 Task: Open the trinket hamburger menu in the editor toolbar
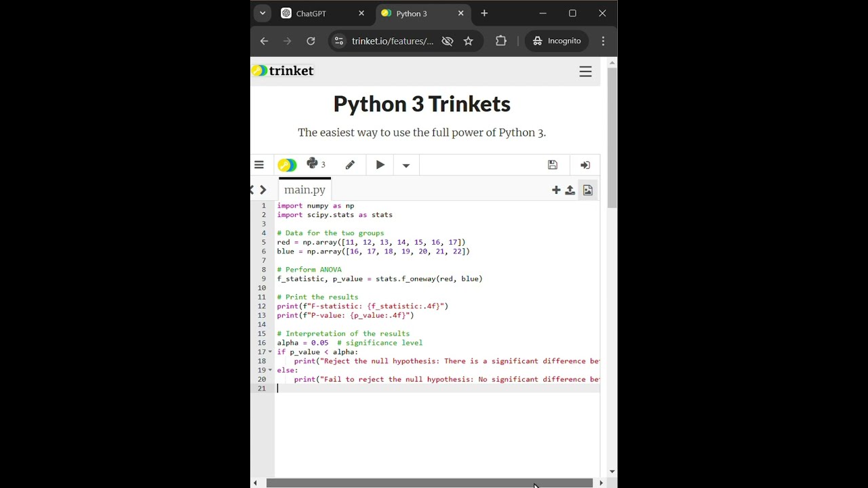point(259,165)
